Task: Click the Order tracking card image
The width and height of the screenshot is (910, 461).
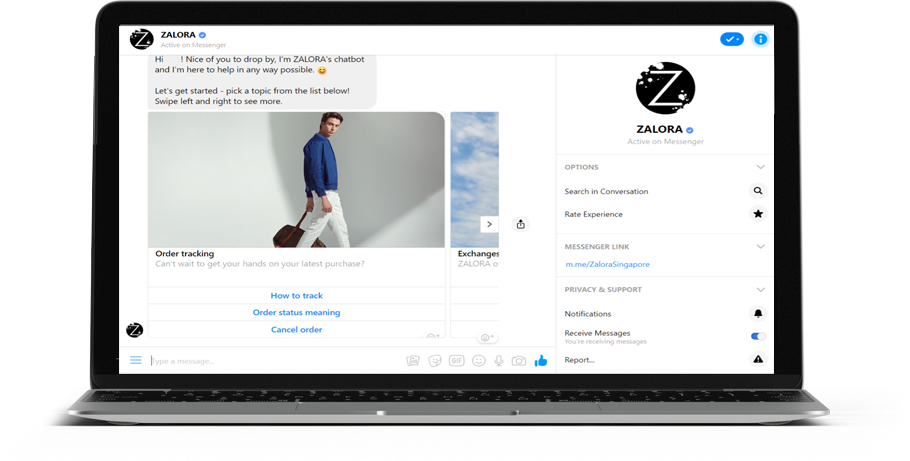Action: tap(297, 180)
